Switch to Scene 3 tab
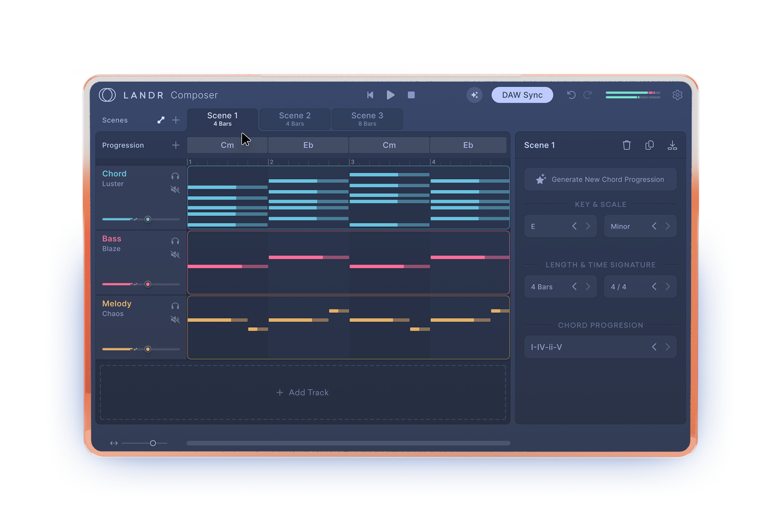 pos(367,119)
